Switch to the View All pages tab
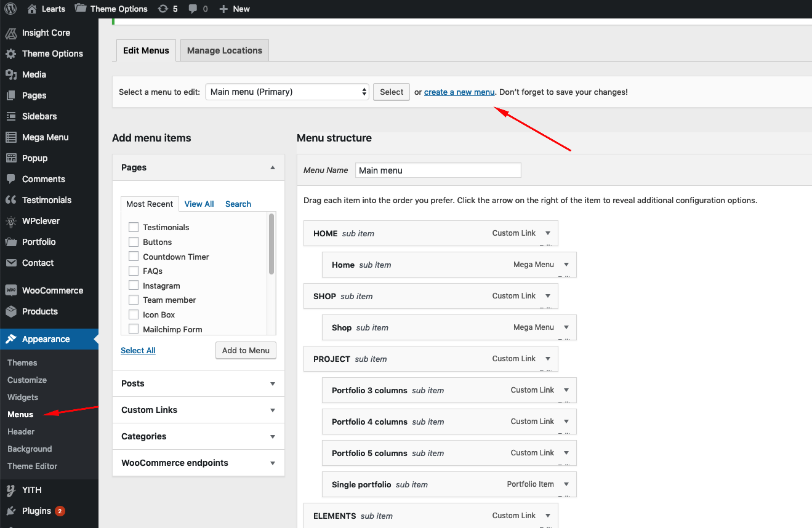The image size is (812, 528). (x=199, y=204)
